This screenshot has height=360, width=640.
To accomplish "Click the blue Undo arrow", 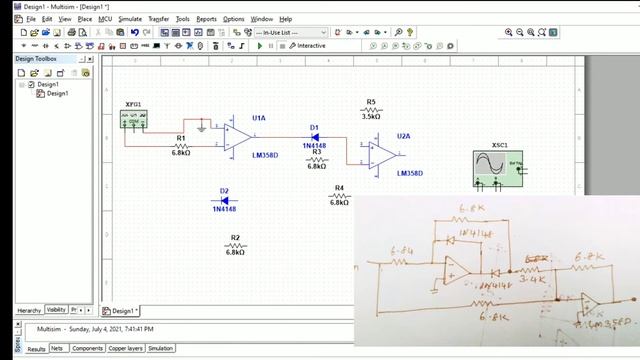I will click(135, 32).
